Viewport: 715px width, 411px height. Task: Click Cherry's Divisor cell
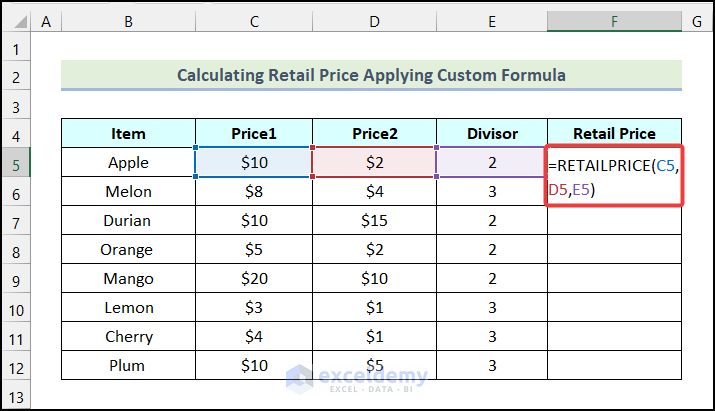pyautogui.click(x=492, y=337)
